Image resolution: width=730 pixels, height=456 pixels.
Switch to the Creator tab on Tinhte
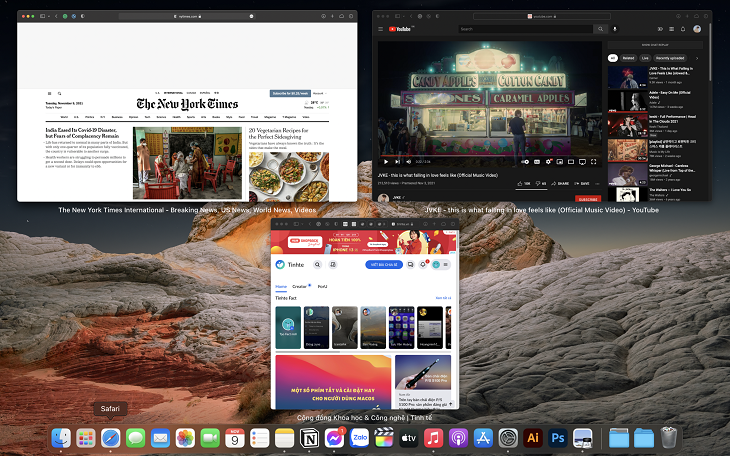(x=299, y=286)
